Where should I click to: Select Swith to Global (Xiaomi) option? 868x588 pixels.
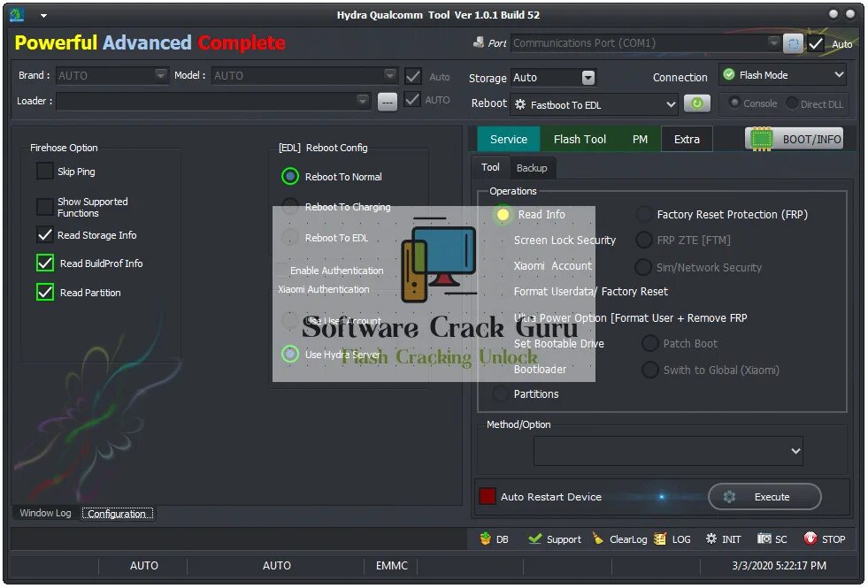[649, 370]
